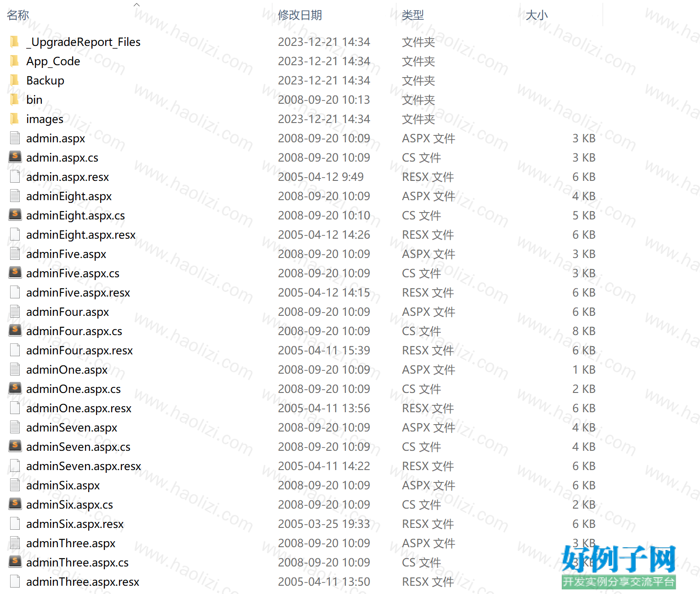
Task: Select file name adminSix.aspx.cs
Action: click(x=70, y=504)
